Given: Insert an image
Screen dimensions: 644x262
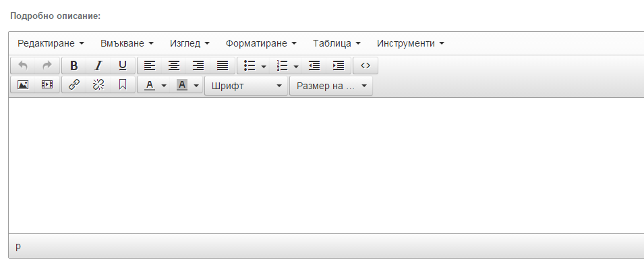Looking at the screenshot, I should (x=23, y=84).
